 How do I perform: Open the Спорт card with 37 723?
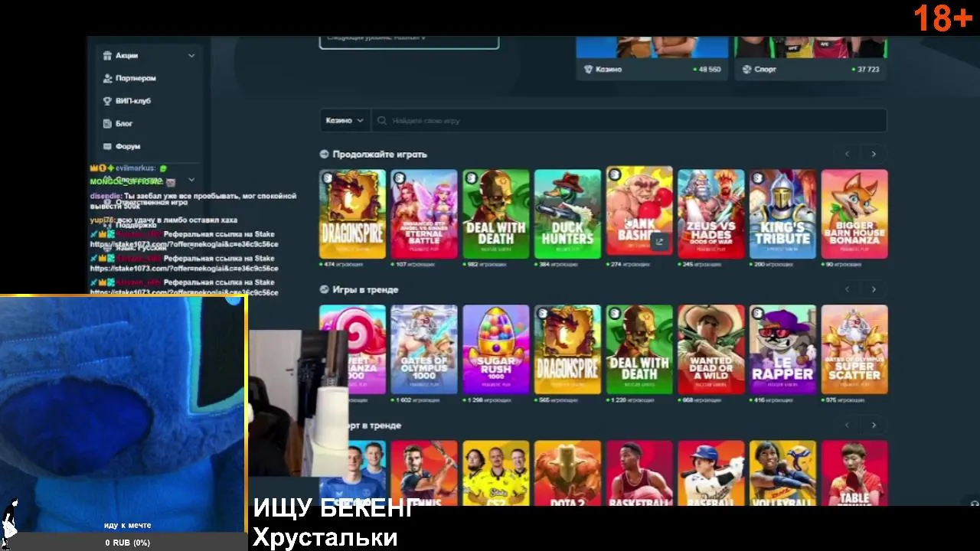(811, 58)
